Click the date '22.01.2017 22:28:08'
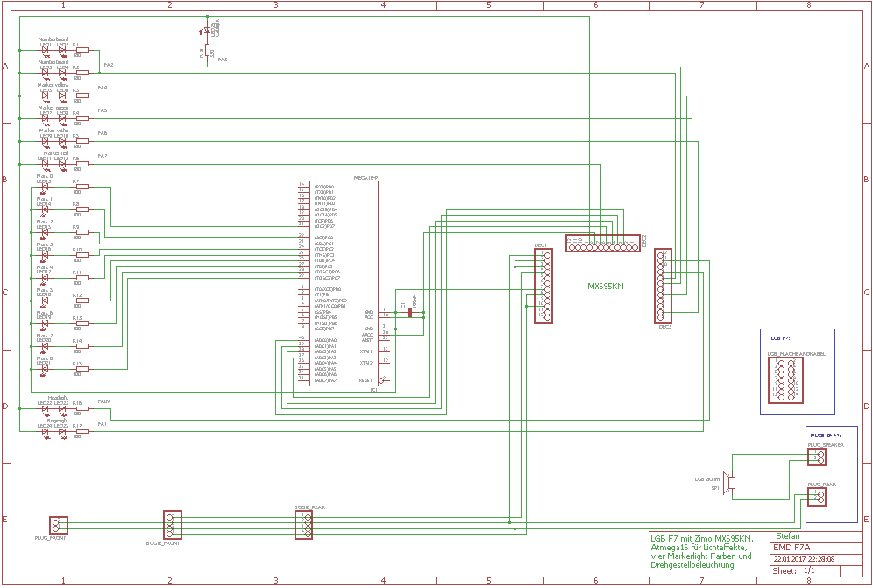 tap(804, 560)
